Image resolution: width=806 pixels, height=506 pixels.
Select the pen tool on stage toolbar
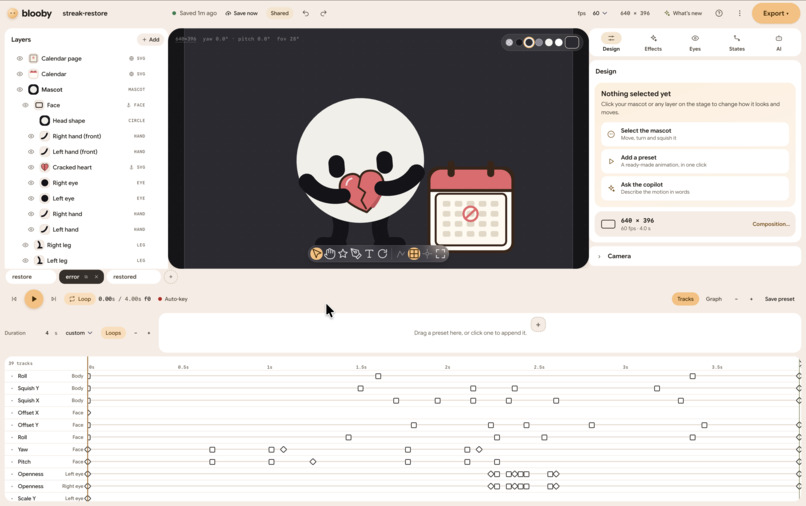coord(356,254)
